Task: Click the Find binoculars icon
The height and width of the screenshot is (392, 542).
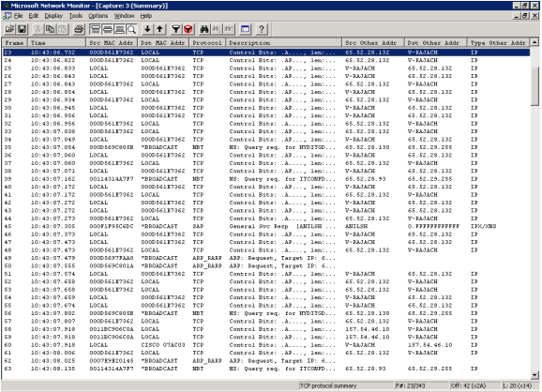Action: point(204,29)
